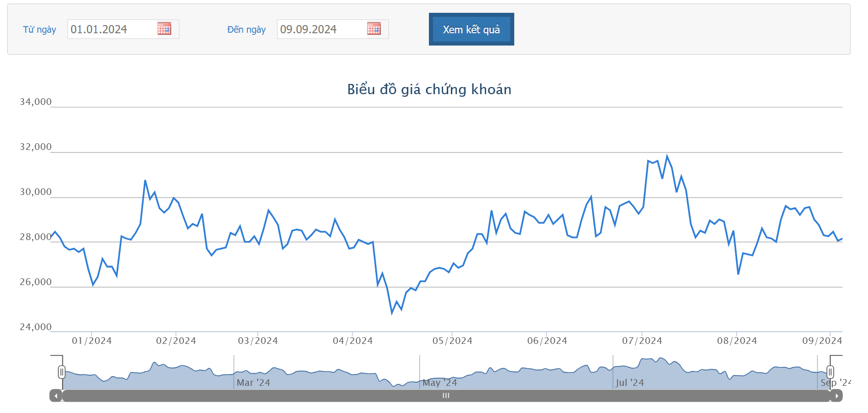This screenshot has height=413, width=868.
Task: Click the chart title Biểu đồ giá chứng khoán
Action: (429, 90)
